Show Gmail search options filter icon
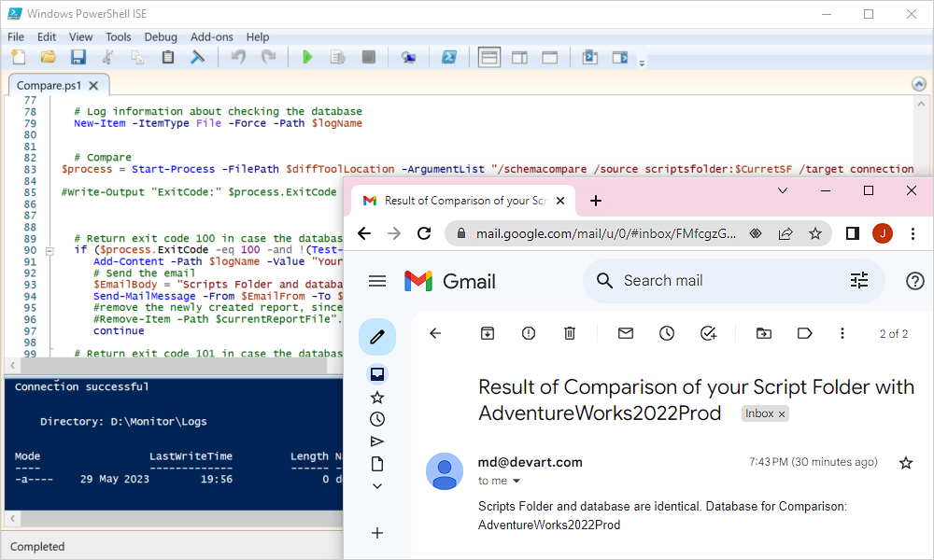The width and height of the screenshot is (934, 560). click(x=859, y=280)
